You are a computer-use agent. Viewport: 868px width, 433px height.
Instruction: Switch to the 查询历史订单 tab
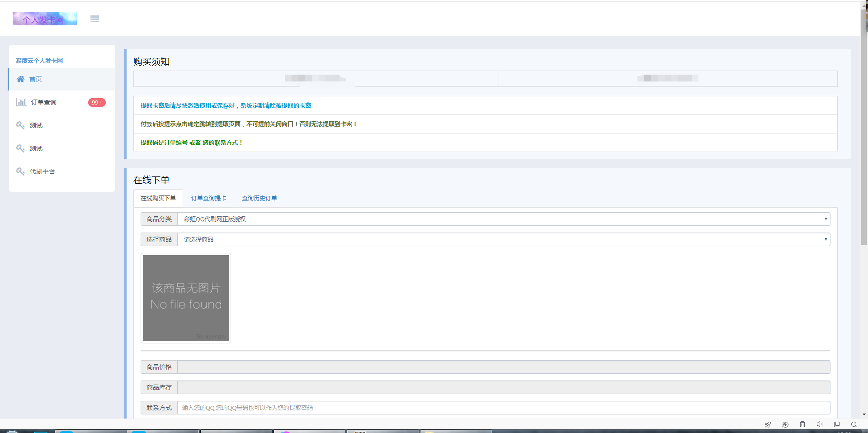coord(259,198)
